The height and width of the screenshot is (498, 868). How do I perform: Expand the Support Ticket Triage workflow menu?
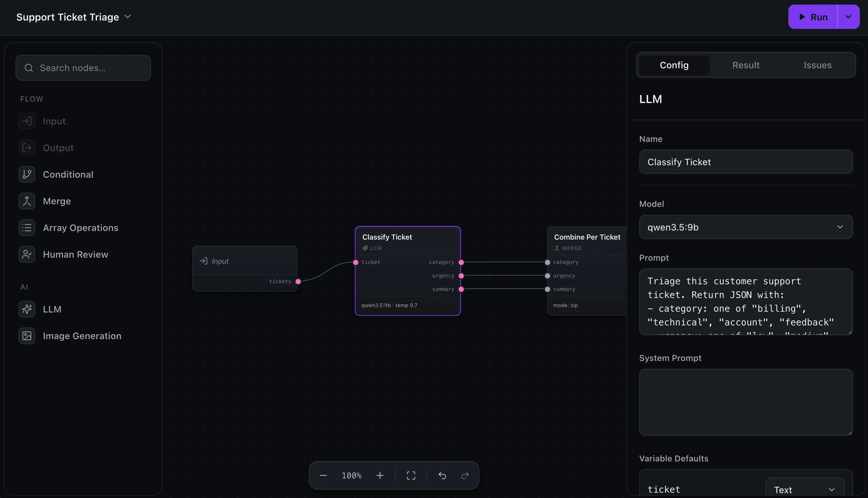[x=128, y=16]
